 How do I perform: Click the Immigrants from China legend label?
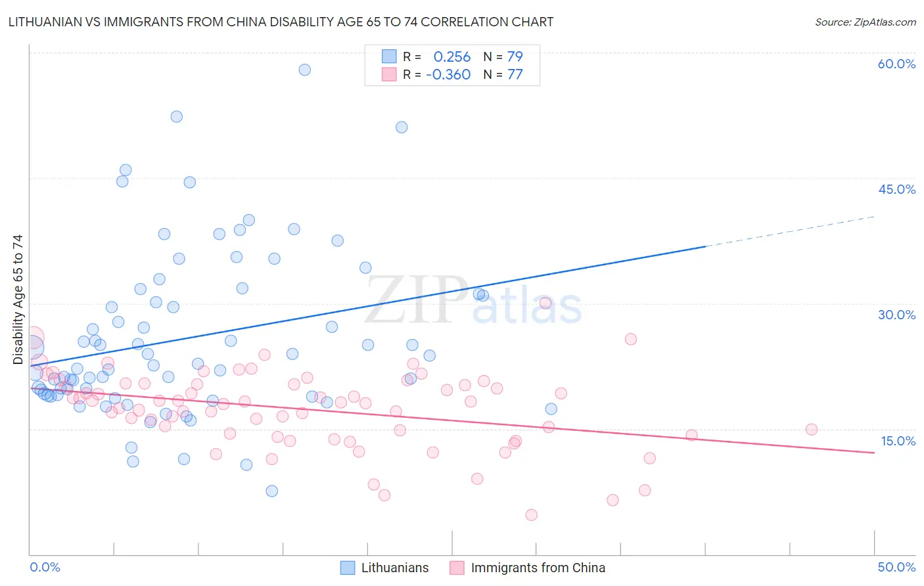(538, 568)
